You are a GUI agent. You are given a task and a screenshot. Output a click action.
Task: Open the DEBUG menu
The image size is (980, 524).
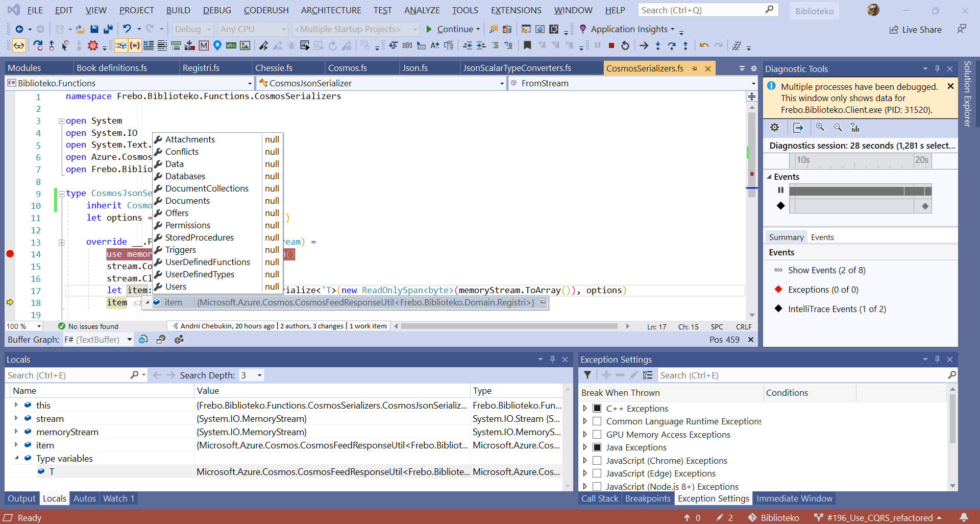[x=216, y=10]
